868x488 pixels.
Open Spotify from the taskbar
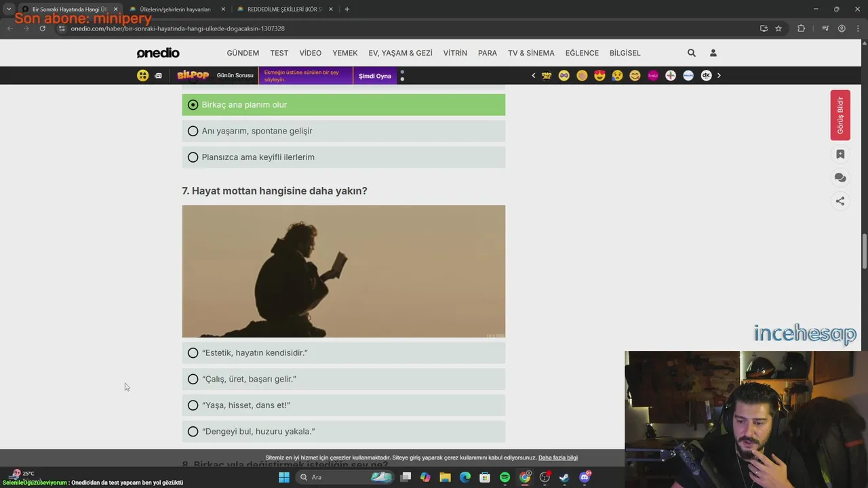coord(505,477)
